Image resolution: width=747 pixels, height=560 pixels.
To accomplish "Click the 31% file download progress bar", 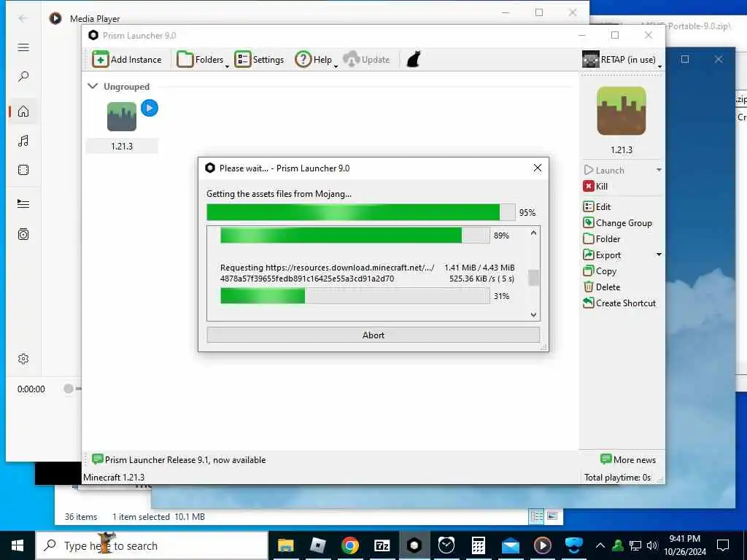I will pos(355,296).
